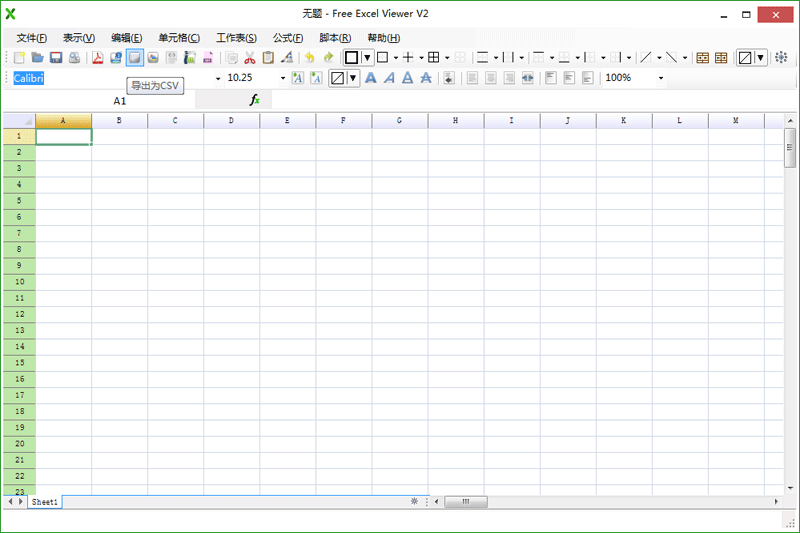Align cell text to the left
This screenshot has width=800, height=533.
coord(472,78)
